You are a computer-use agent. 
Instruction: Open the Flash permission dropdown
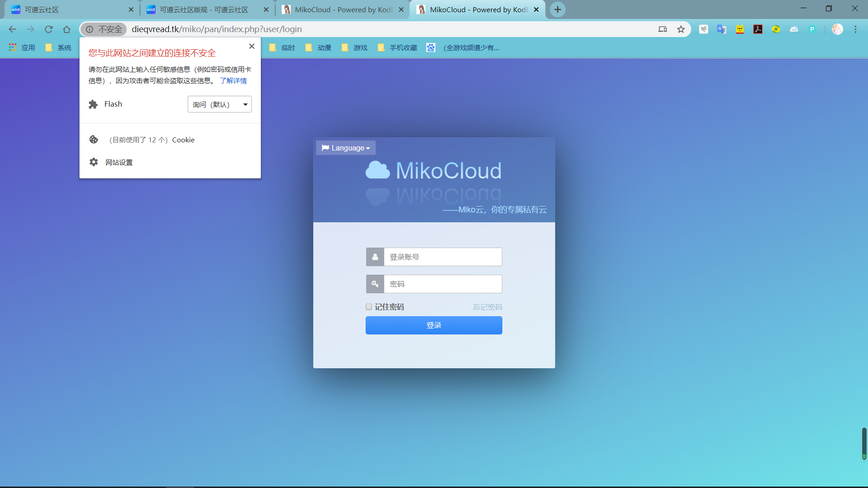coord(220,104)
